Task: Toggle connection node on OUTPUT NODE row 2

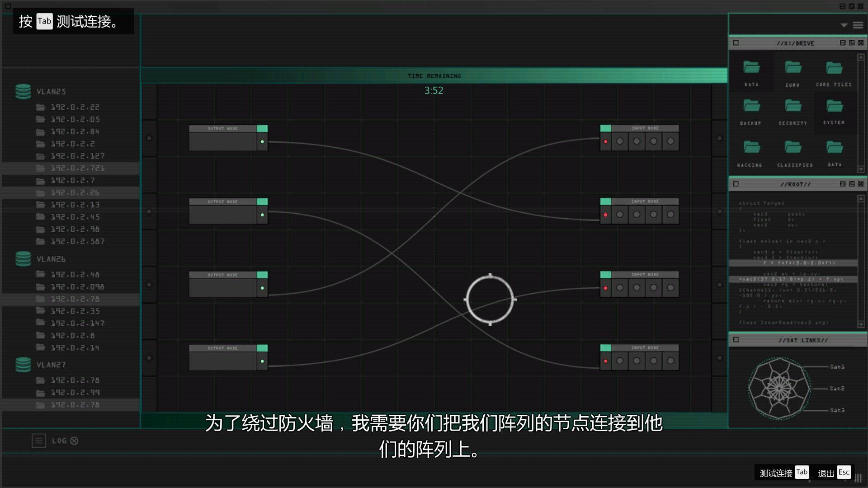Action: click(x=262, y=215)
